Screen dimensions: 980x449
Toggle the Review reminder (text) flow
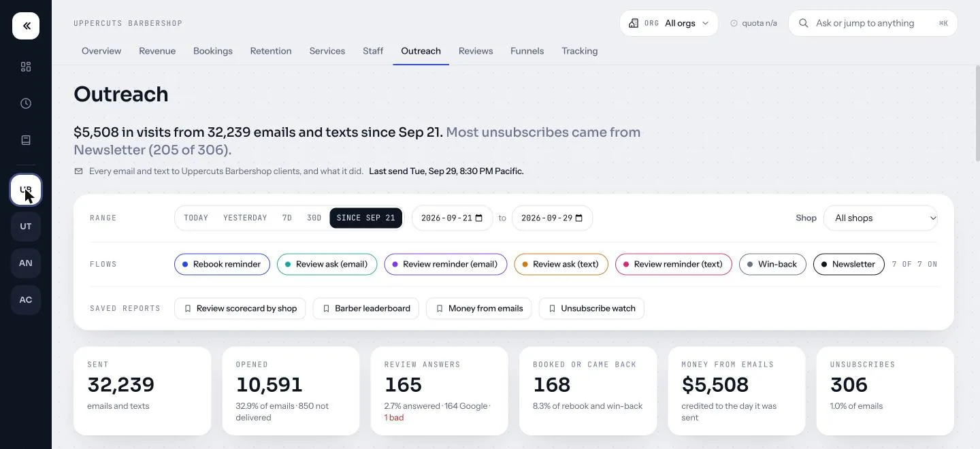(x=674, y=264)
